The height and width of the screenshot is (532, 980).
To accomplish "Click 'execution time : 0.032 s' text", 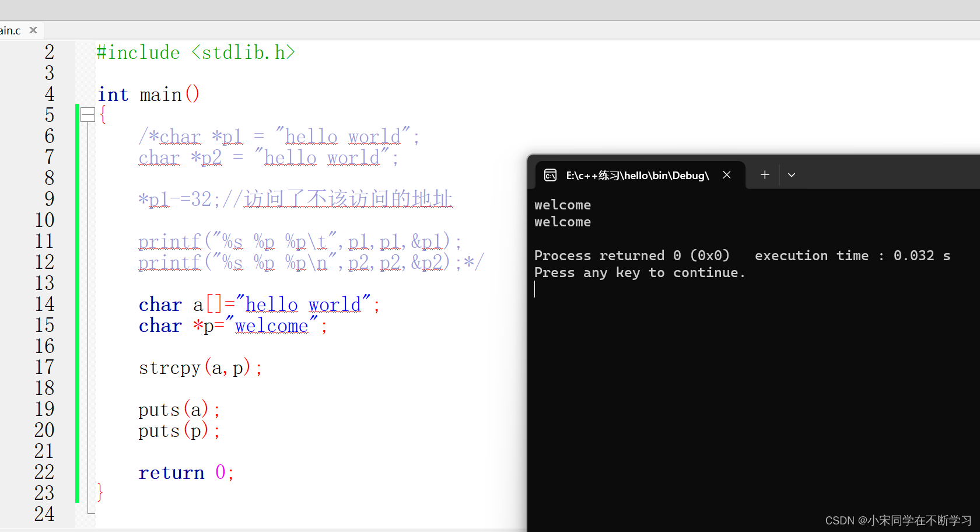I will pyautogui.click(x=852, y=256).
